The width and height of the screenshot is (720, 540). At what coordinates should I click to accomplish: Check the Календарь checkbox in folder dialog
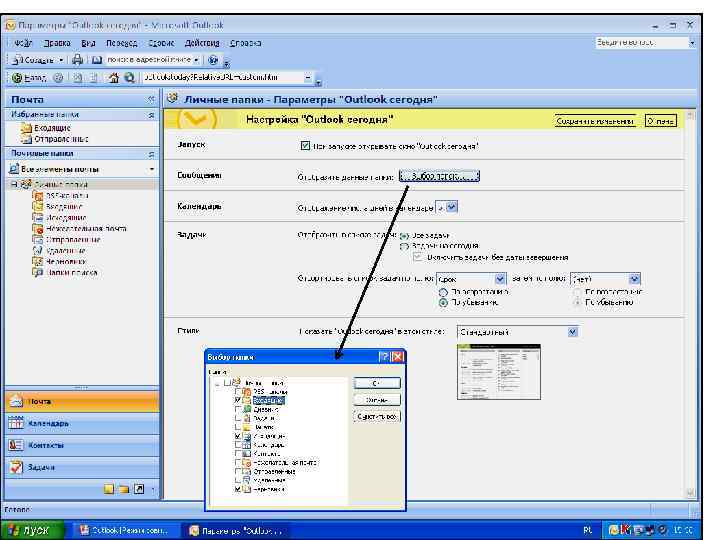(238, 444)
